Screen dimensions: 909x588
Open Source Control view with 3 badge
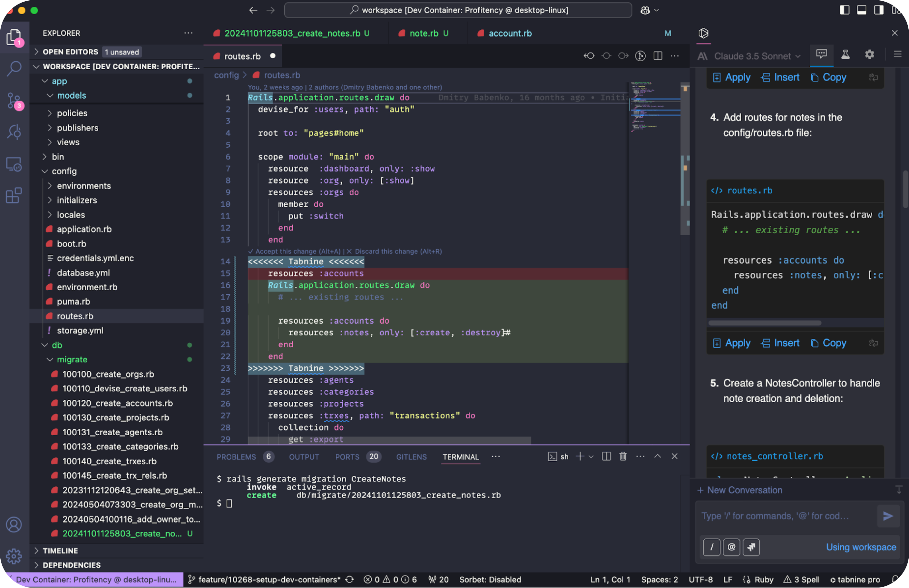click(14, 101)
